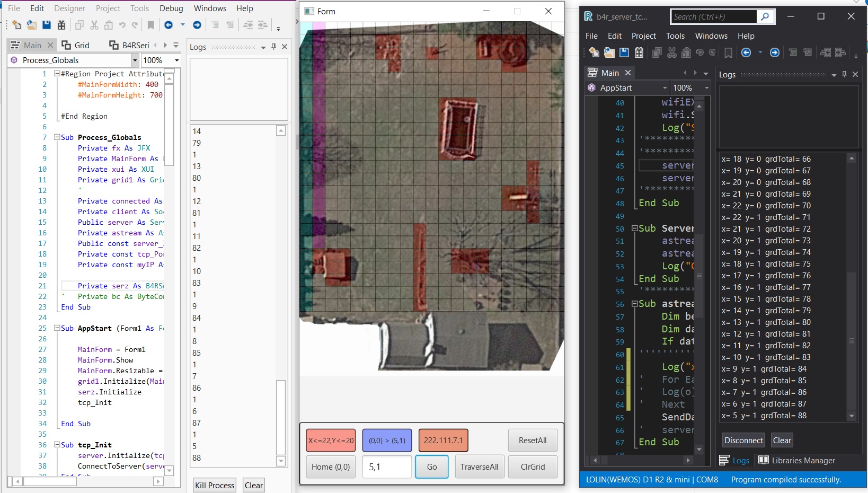Viewport: 868px width, 493px height.
Task: Toggle the pin on the light IDE Logs panel
Action: click(273, 47)
